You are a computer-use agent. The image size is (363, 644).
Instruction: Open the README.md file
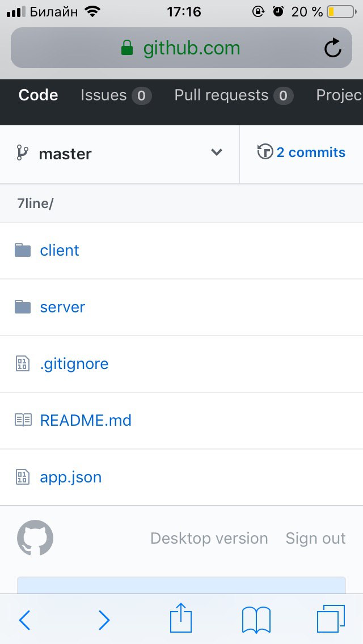click(x=86, y=421)
